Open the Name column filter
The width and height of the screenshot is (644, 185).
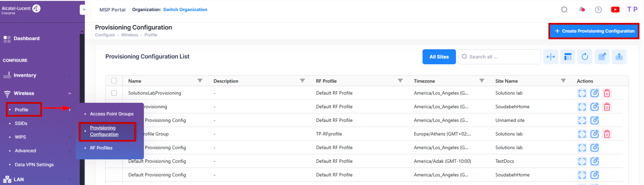(x=200, y=81)
